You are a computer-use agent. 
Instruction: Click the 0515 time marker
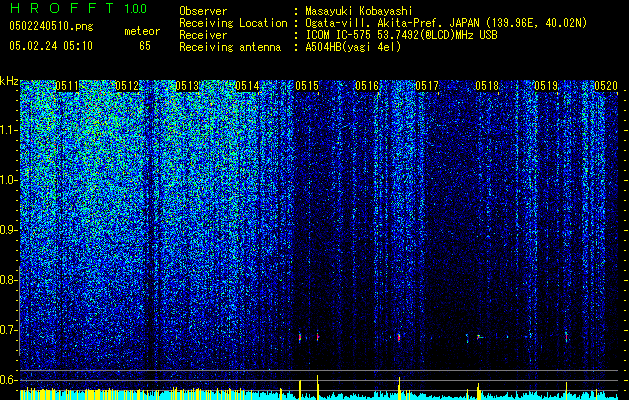[307, 86]
